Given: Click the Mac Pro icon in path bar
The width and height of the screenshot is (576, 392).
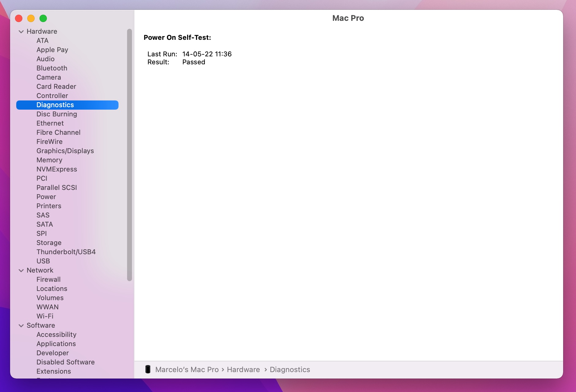Looking at the screenshot, I should click(x=148, y=369).
